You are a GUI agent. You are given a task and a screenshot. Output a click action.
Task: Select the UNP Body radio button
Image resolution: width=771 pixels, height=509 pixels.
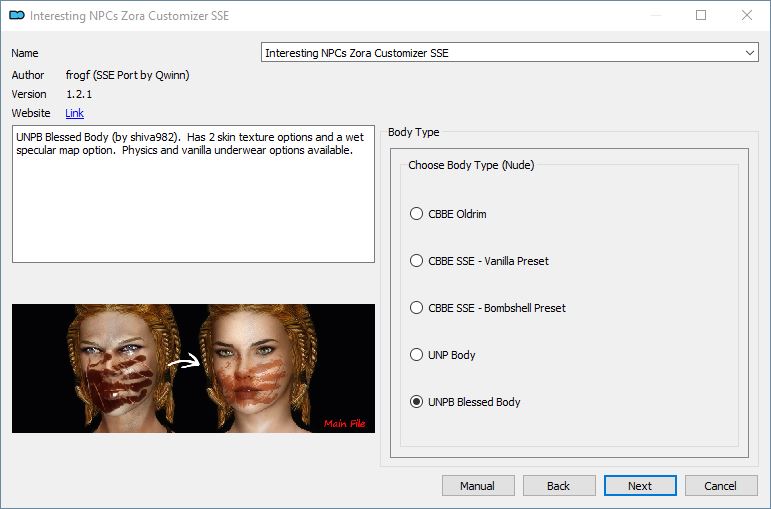pos(416,355)
